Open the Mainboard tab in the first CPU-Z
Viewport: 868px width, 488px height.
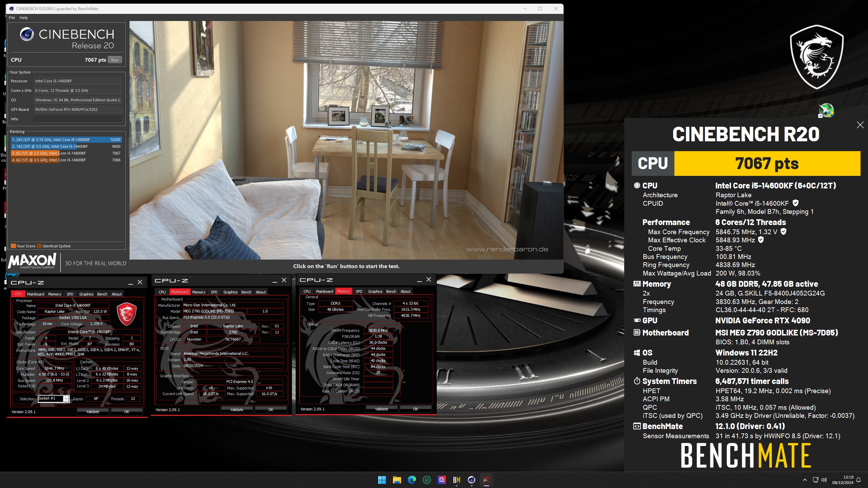click(x=36, y=294)
